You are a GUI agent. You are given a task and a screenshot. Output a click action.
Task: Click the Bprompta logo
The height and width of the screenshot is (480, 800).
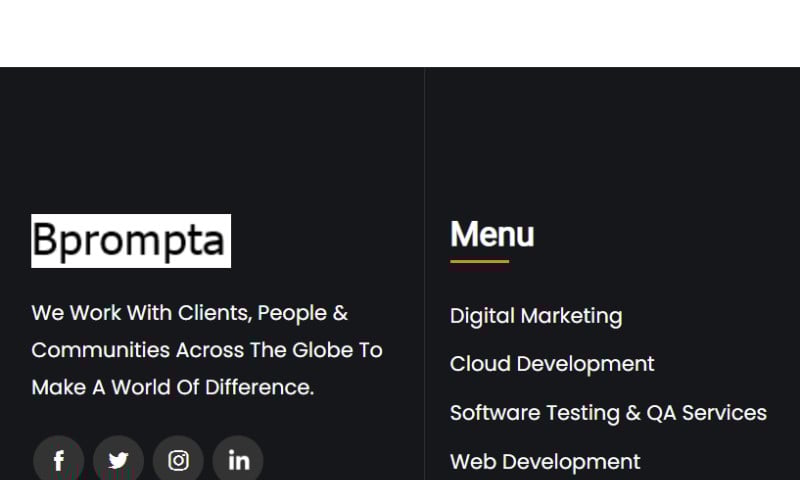pyautogui.click(x=131, y=241)
